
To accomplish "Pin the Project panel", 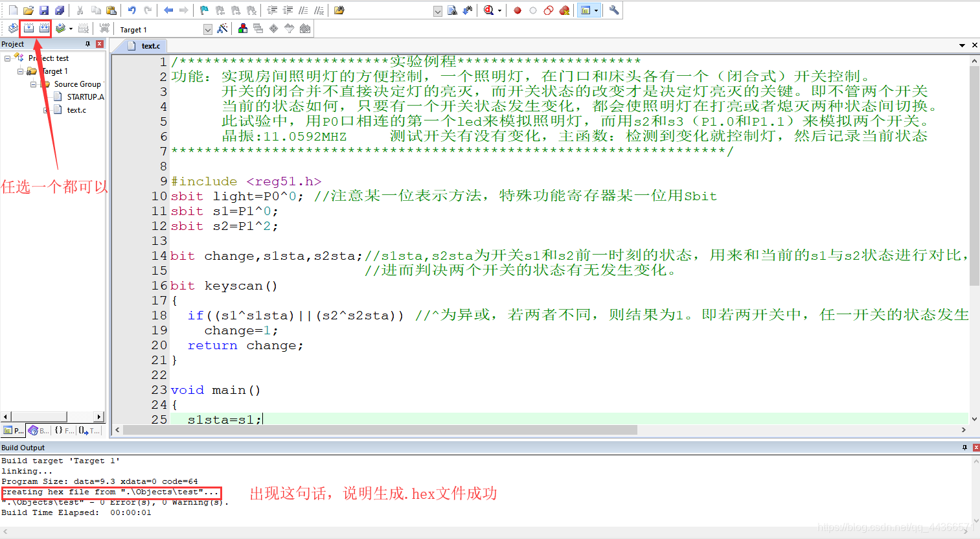I will [88, 44].
